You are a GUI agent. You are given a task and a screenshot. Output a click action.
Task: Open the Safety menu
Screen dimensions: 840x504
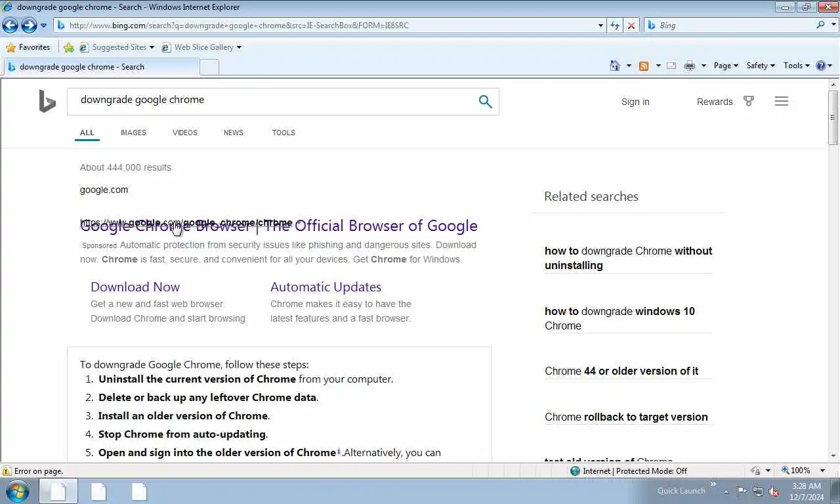coord(761,66)
